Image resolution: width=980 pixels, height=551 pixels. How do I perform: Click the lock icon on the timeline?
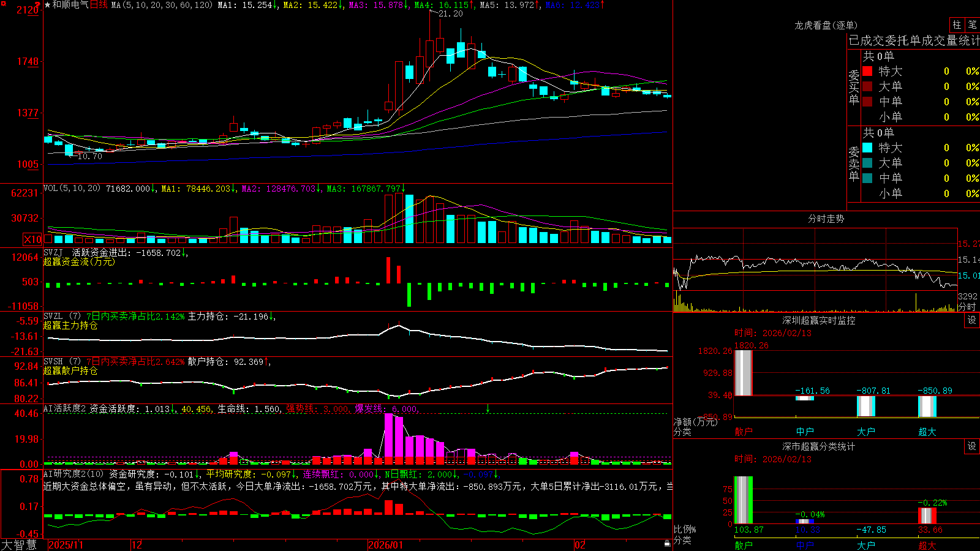click(667, 544)
